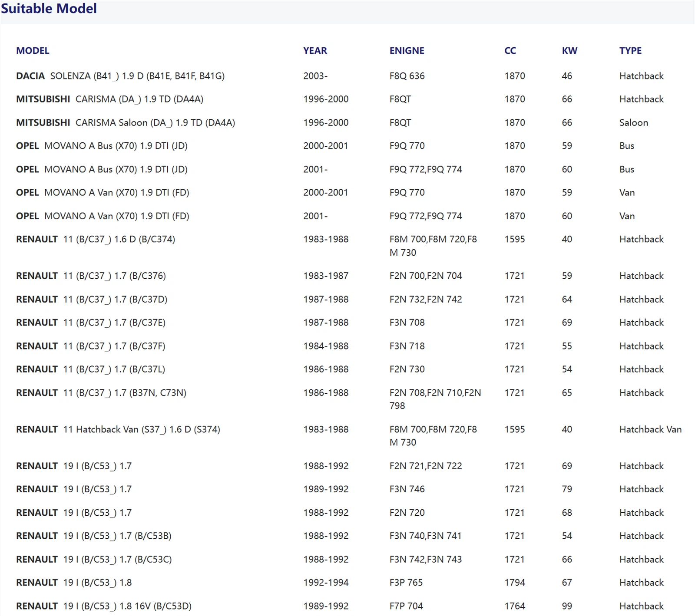695x616 pixels.
Task: Click KW value 65
Action: [x=567, y=392]
